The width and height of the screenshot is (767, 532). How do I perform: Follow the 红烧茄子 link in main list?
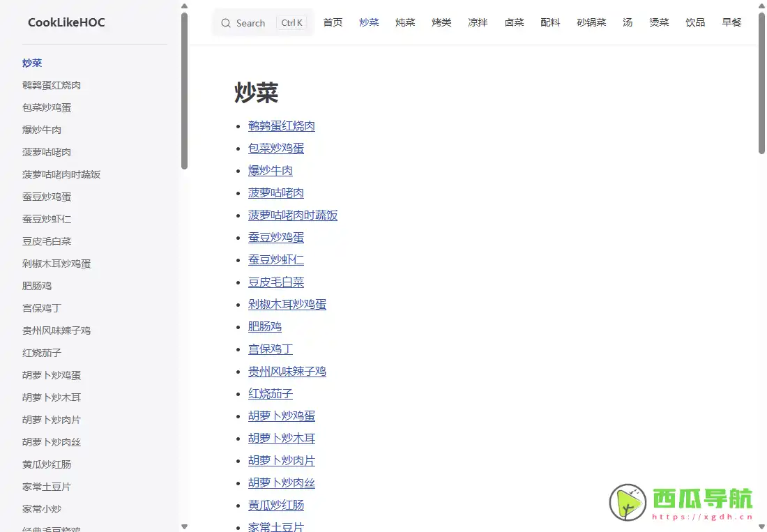[x=271, y=394]
